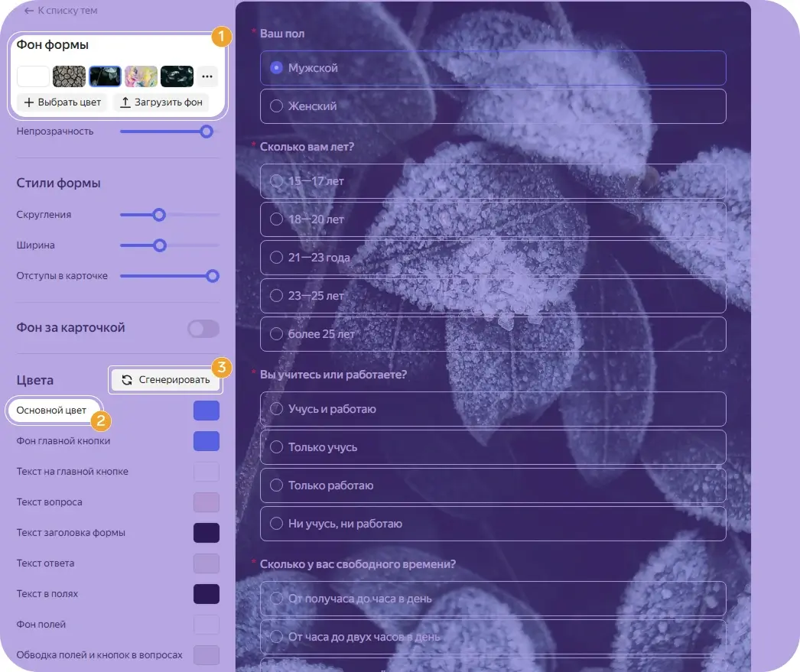Open the 'Фон главной кнопки' color swatch
The image size is (800, 672).
point(207,441)
